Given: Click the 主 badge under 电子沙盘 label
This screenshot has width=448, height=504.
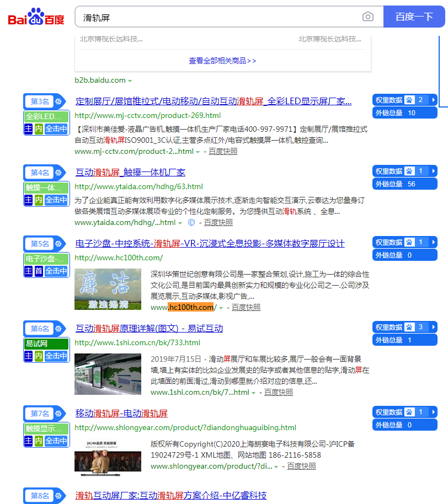Looking at the screenshot, I should click(29, 271).
